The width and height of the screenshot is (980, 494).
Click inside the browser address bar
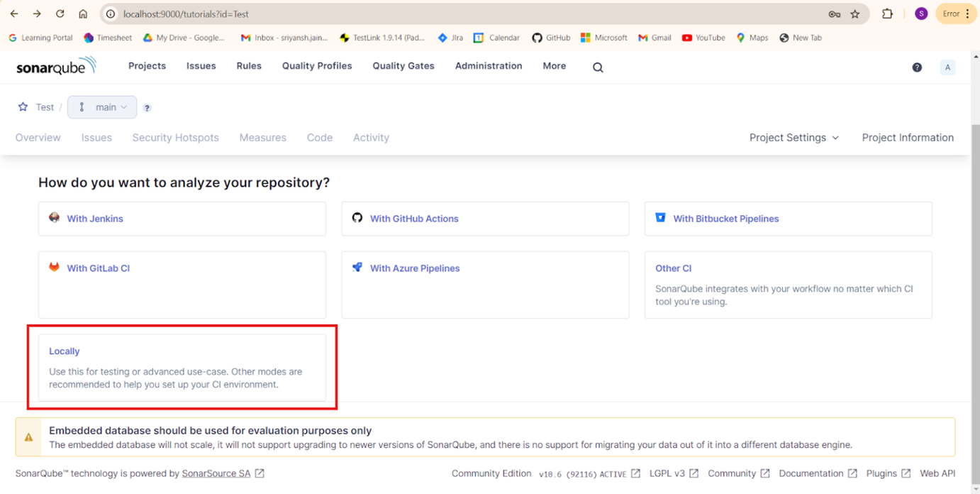click(284, 13)
